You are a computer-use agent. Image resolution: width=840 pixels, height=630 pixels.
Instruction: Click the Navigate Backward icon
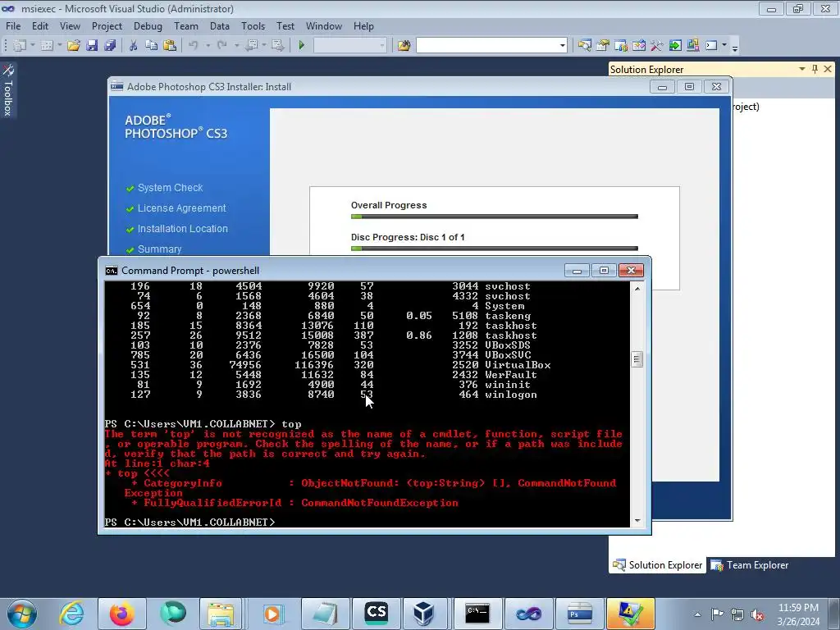[x=251, y=46]
